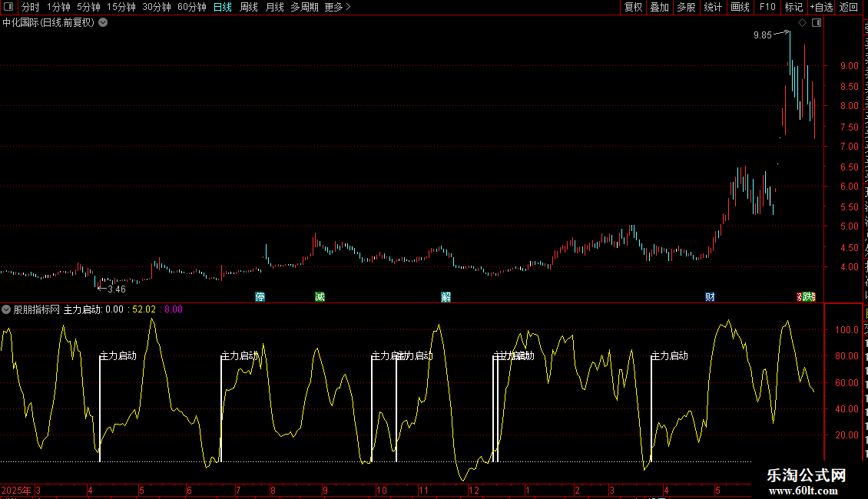Expand the 更多 period options
Screen dimensions: 868x499
[x=337, y=7]
